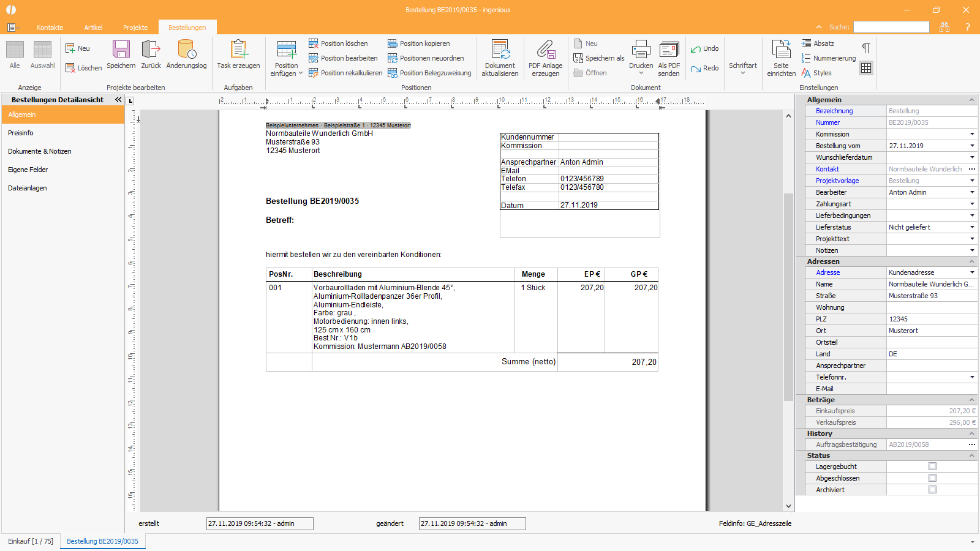The height and width of the screenshot is (551, 980).
Task: Open Absatz paragraph settings
Action: click(x=818, y=43)
